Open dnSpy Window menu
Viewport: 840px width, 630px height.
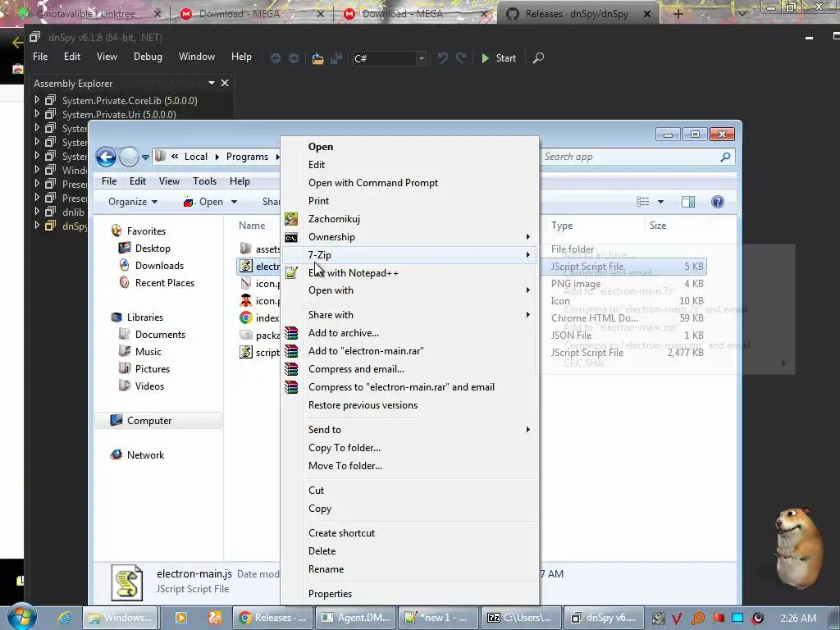coord(197,57)
